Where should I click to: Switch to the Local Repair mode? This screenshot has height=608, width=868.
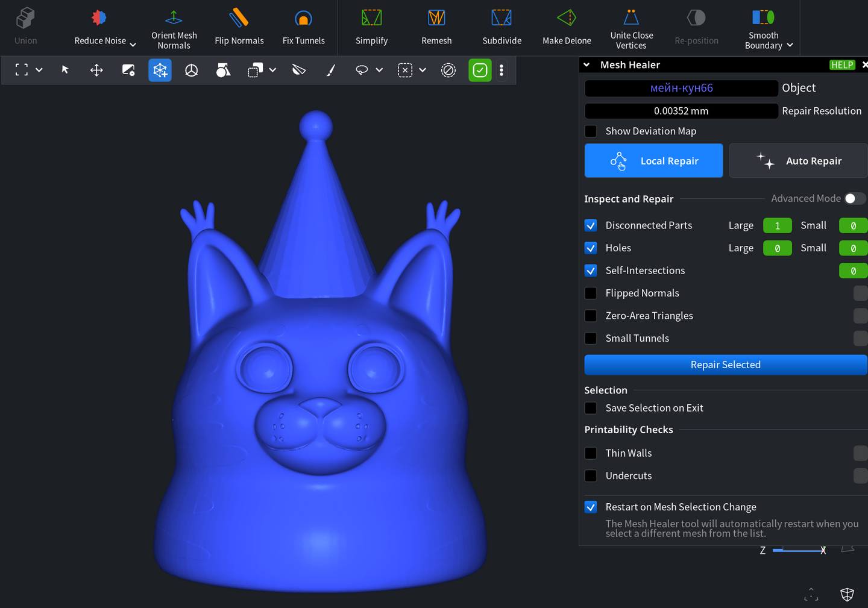[653, 161]
